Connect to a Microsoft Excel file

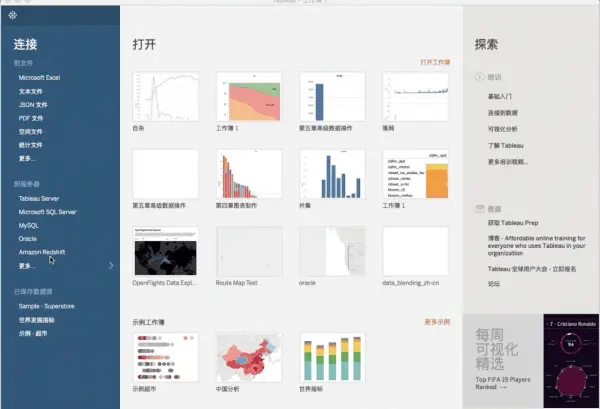[x=39, y=77]
